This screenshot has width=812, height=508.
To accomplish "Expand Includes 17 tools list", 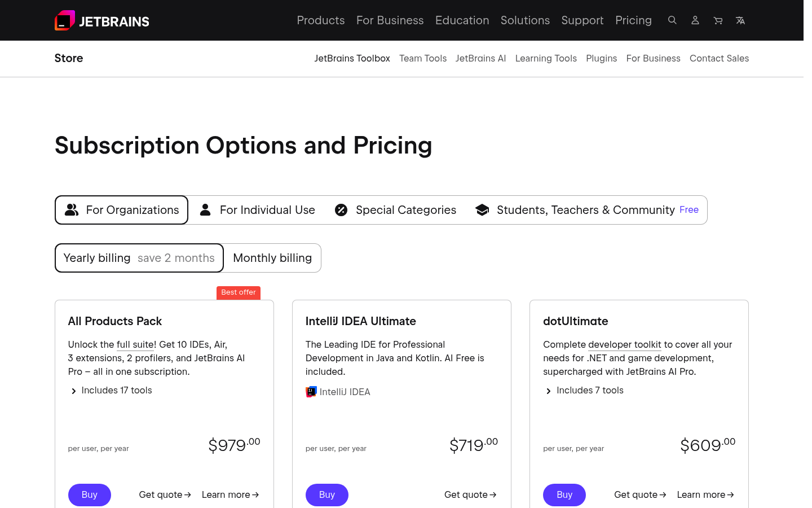I will (111, 391).
